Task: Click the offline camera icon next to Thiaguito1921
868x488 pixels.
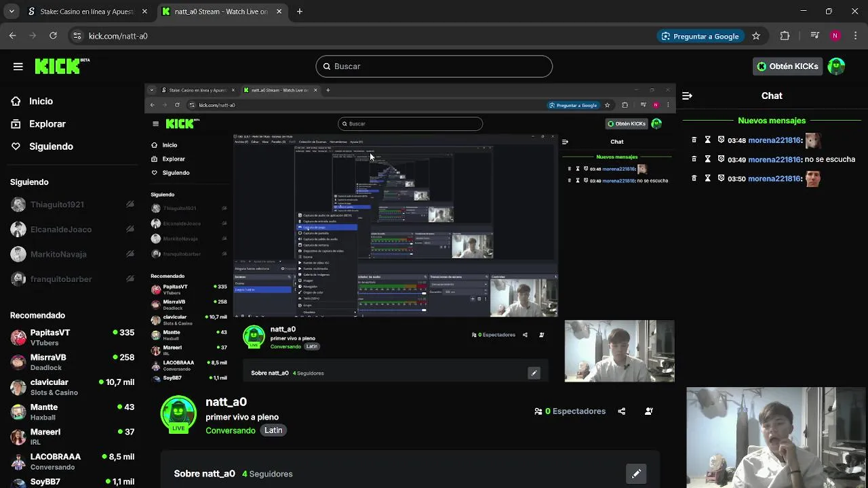Action: pyautogui.click(x=130, y=205)
